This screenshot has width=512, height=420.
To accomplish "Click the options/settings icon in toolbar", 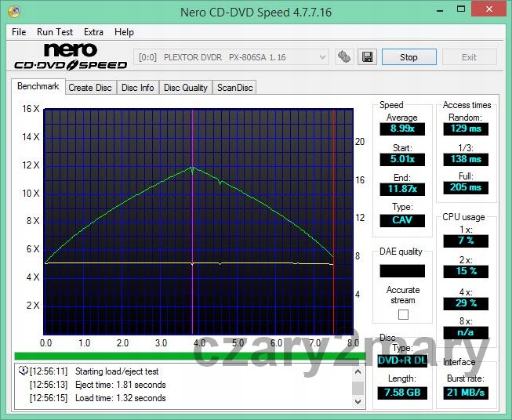I will pyautogui.click(x=343, y=57).
